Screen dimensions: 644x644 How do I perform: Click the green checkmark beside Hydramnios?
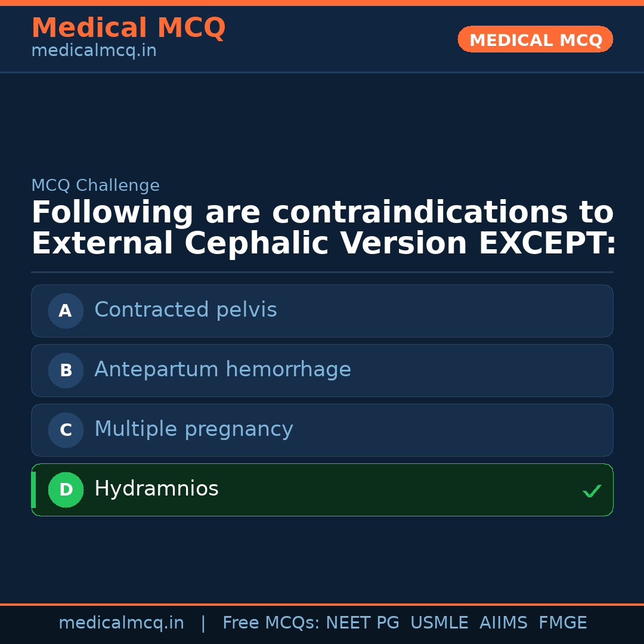point(592,491)
